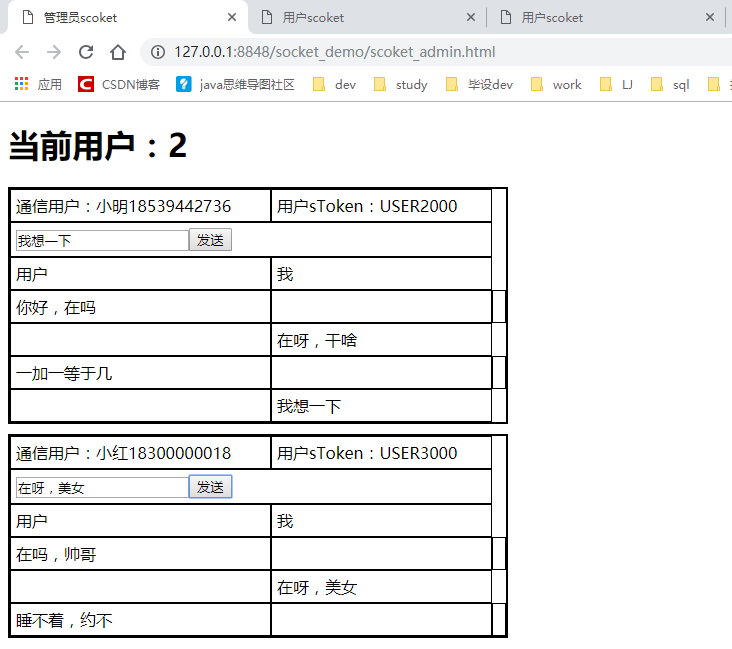Click the 在吗，帅哥 message
The image size is (732, 649).
click(56, 554)
